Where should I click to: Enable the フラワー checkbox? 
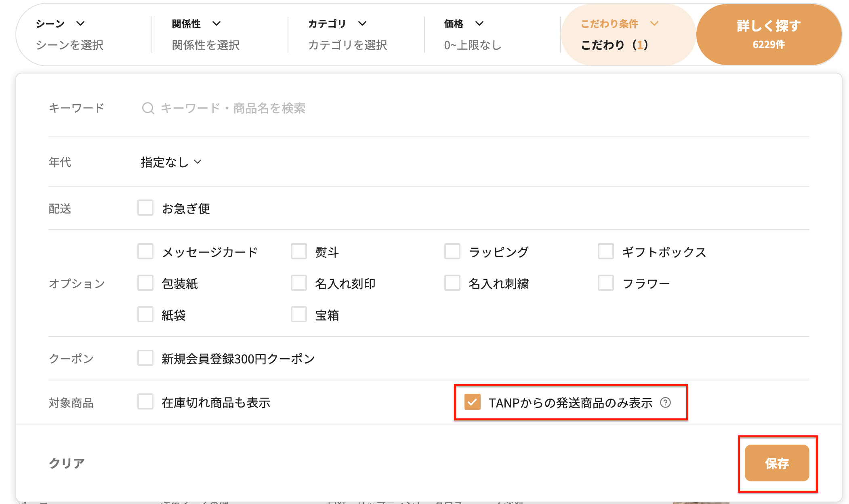pyautogui.click(x=606, y=283)
